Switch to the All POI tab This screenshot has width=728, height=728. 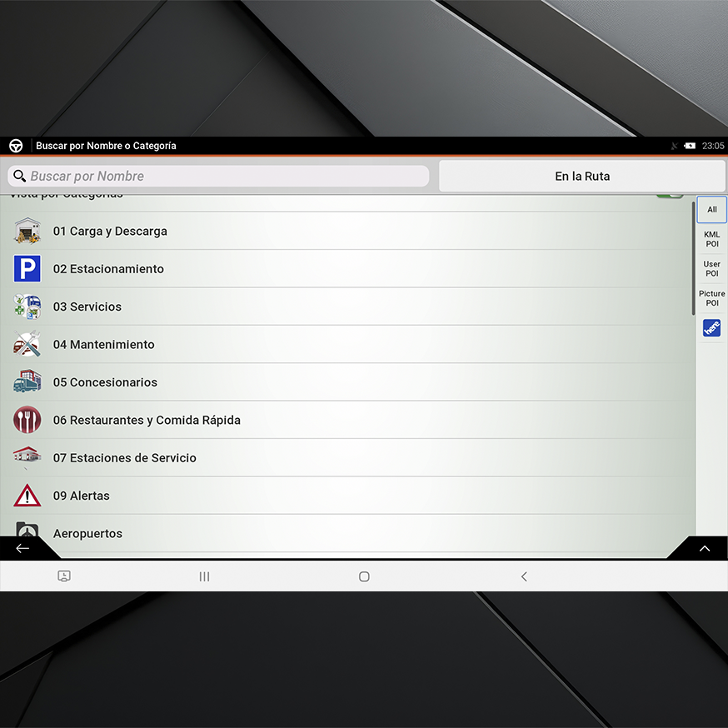(x=711, y=210)
